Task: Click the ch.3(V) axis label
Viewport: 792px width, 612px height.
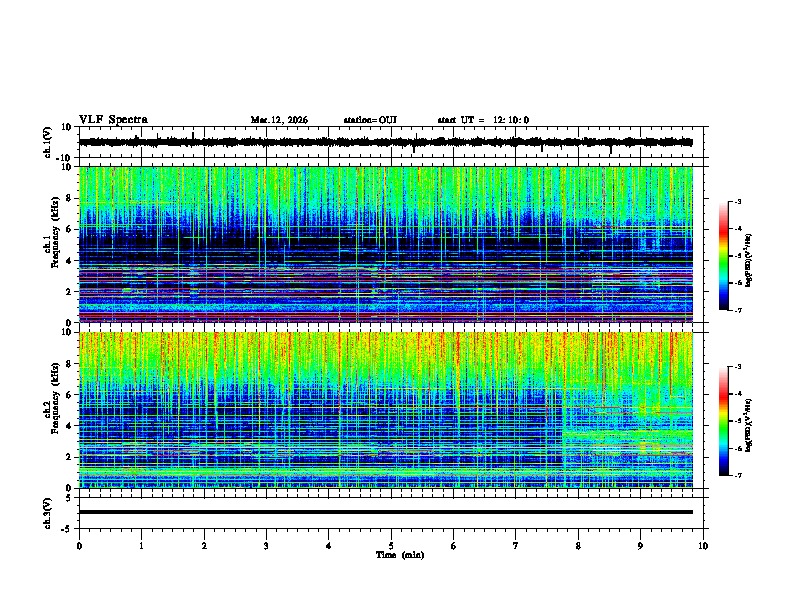Action: (48, 513)
